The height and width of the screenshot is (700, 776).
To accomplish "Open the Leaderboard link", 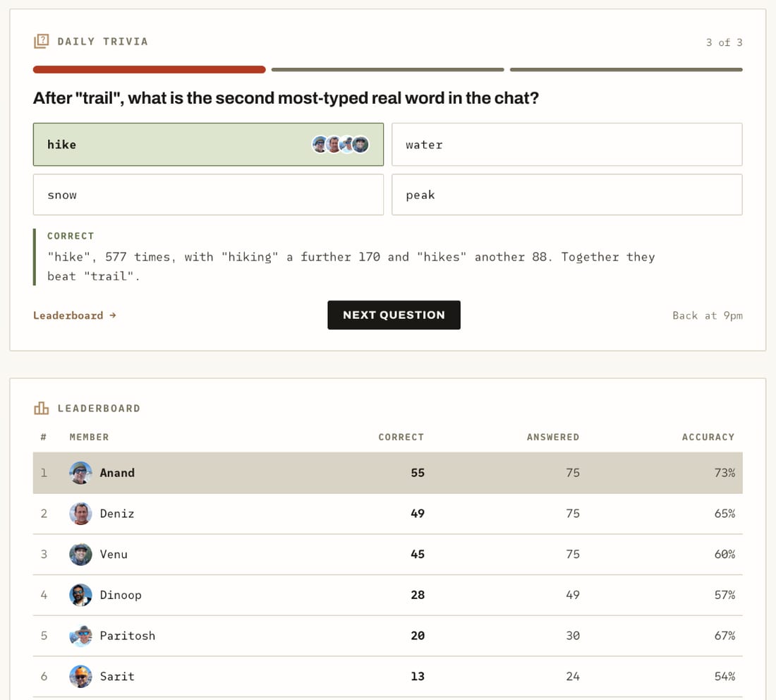I will (x=75, y=315).
